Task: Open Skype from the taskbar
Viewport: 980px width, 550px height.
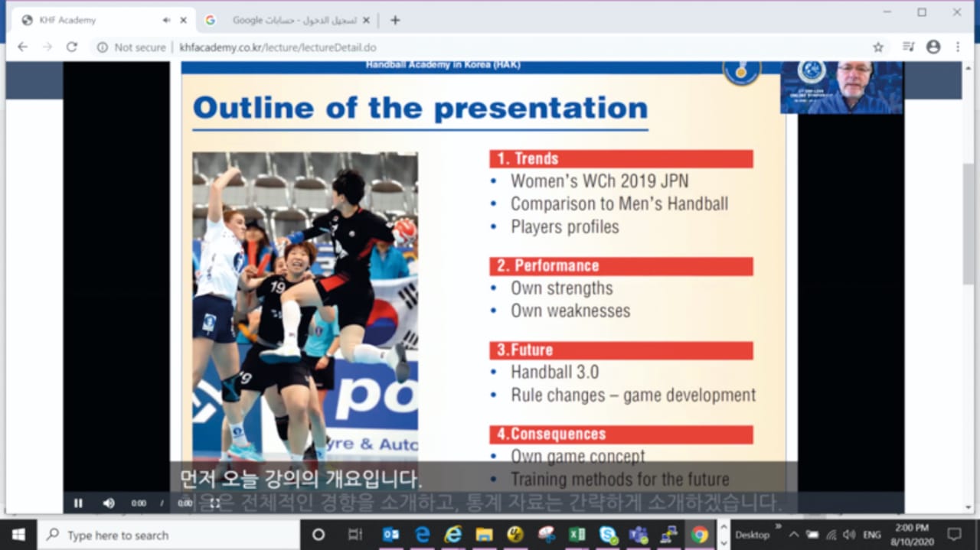Action: (x=609, y=535)
